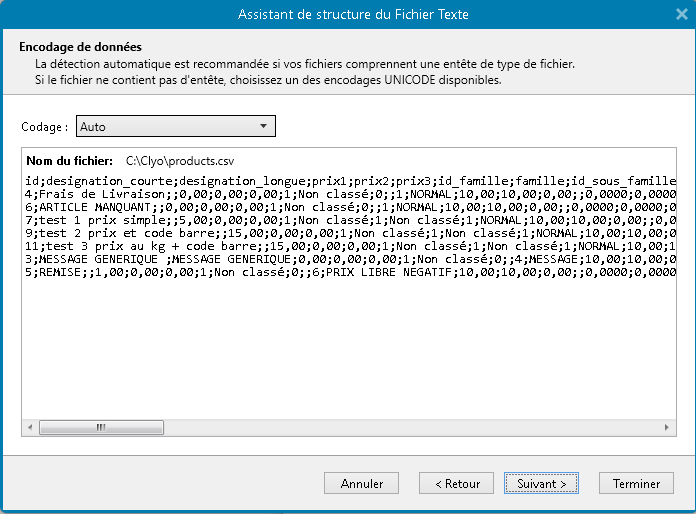Click the empty scrollbar track right of thumb

[400, 428]
